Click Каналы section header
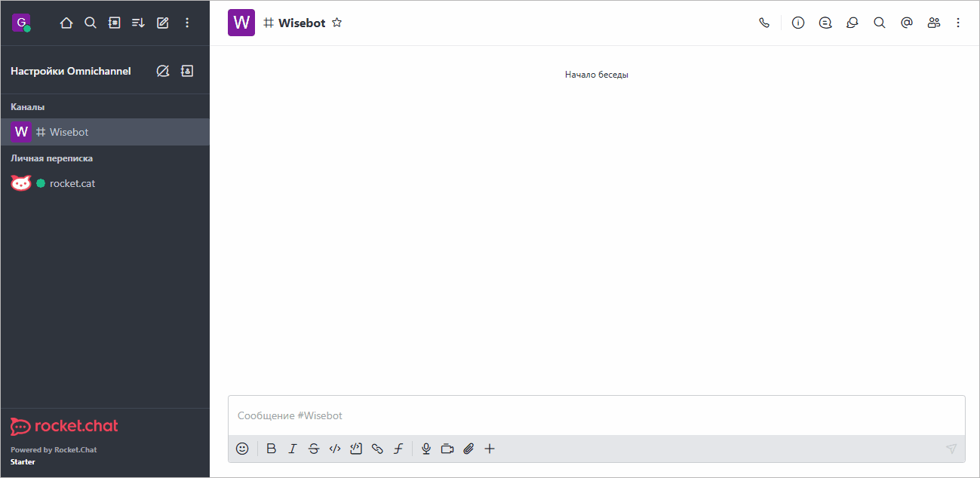The height and width of the screenshot is (478, 980). (x=28, y=107)
